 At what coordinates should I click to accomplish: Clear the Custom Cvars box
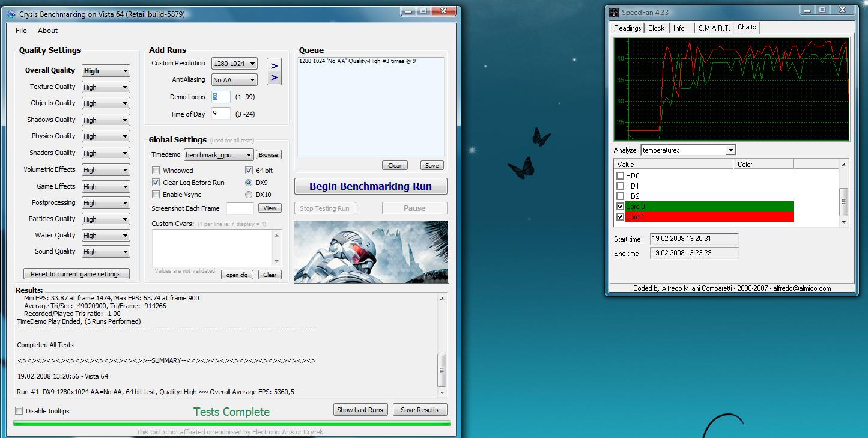(x=270, y=275)
